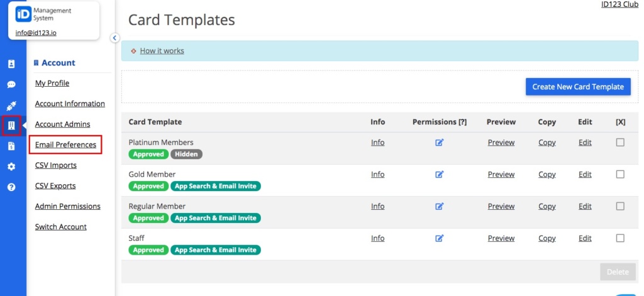
Task: Tick the Staff delete checkbox
Action: click(620, 238)
